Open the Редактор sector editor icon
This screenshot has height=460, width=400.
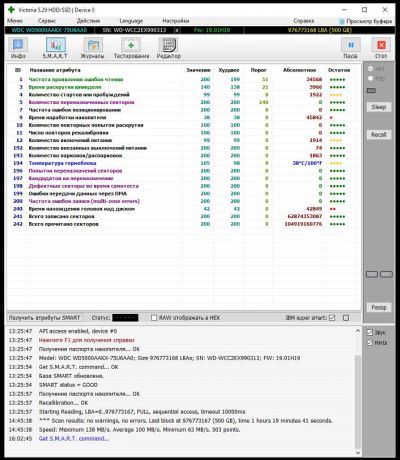click(x=169, y=48)
